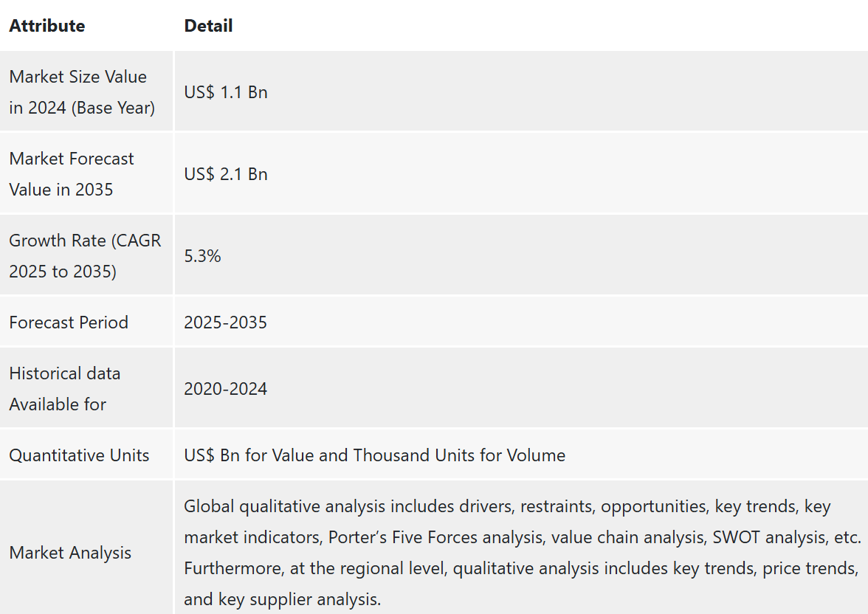Click the 2025-2035 forecast period value
868x614 pixels.
(x=225, y=322)
